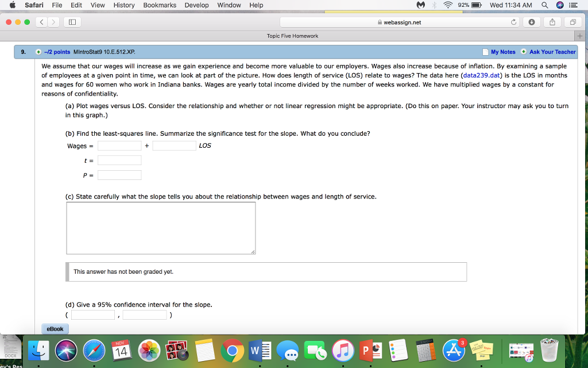Open Microsoft Word in dock
The height and width of the screenshot is (368, 588).
coord(260,351)
